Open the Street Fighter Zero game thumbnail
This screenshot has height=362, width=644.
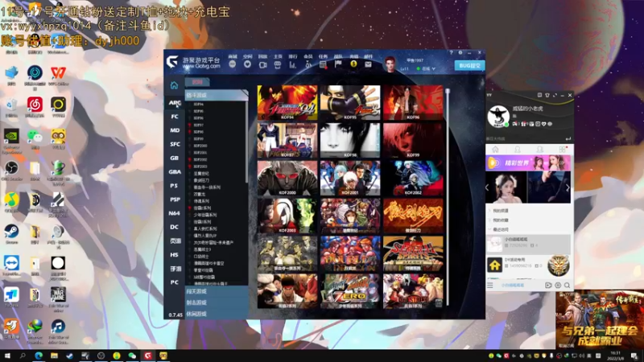pyautogui.click(x=350, y=291)
